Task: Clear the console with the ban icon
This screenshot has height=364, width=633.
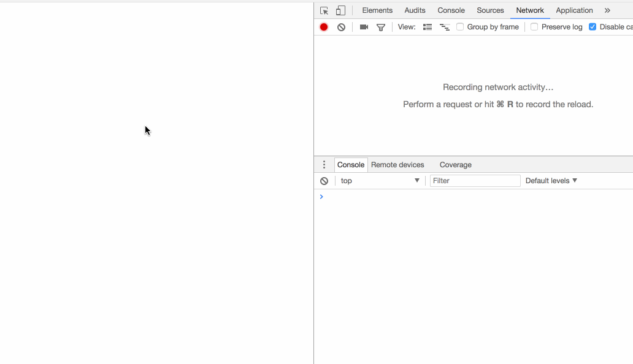Action: click(x=324, y=180)
